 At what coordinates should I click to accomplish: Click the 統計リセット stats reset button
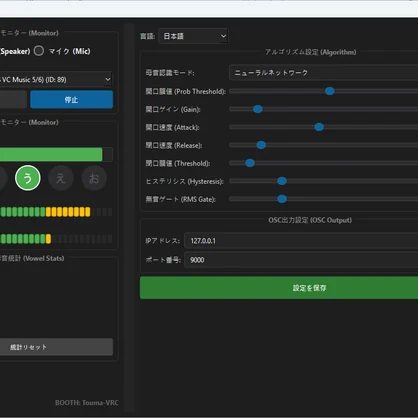tap(56, 347)
